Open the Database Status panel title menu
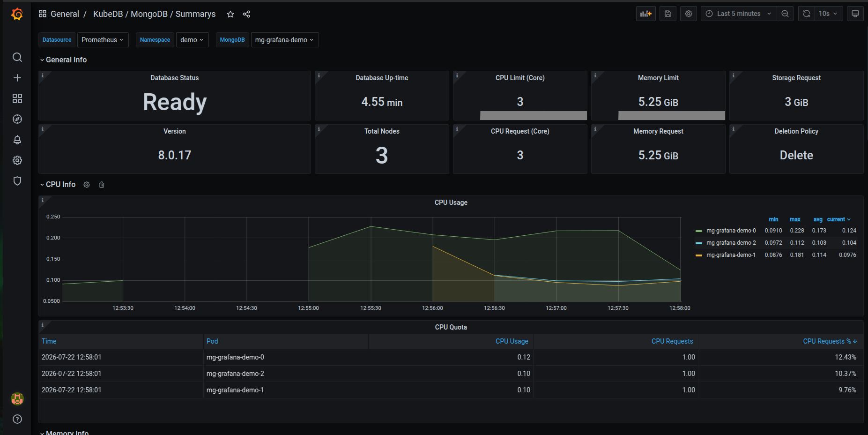 (x=175, y=78)
